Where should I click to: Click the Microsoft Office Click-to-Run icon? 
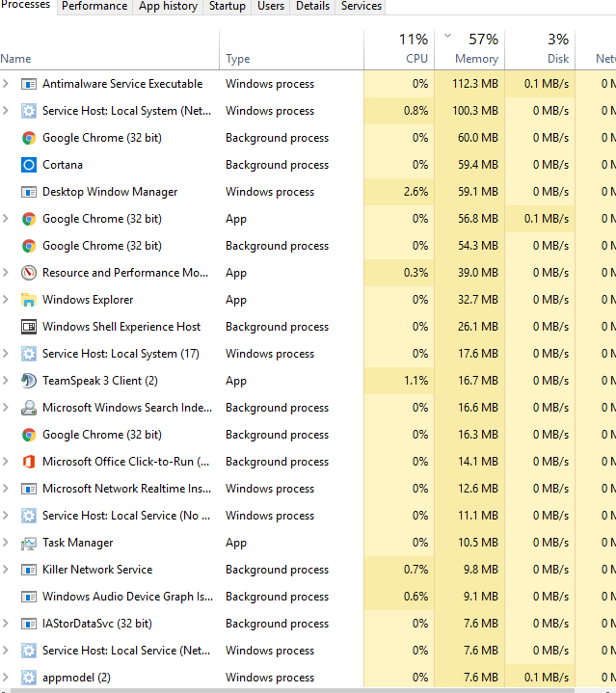(29, 462)
